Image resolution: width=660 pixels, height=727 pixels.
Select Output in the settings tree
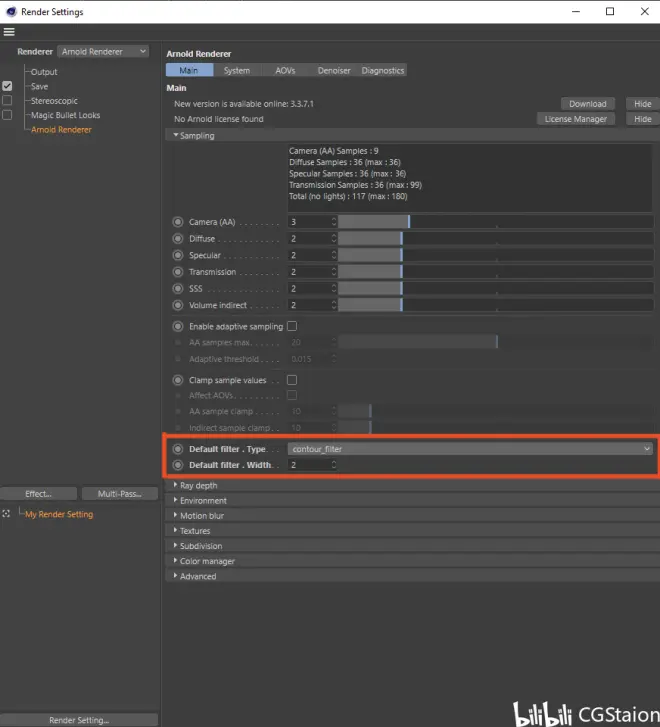(44, 72)
